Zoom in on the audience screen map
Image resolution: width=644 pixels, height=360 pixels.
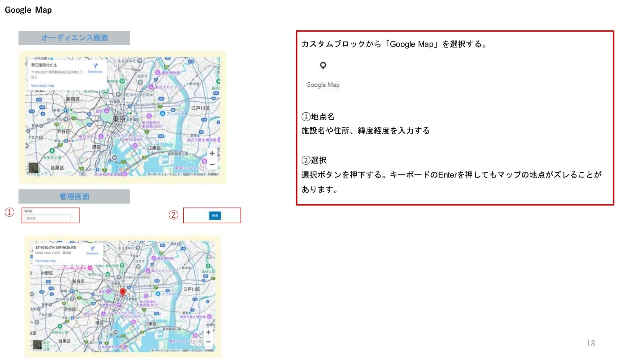[x=212, y=153]
